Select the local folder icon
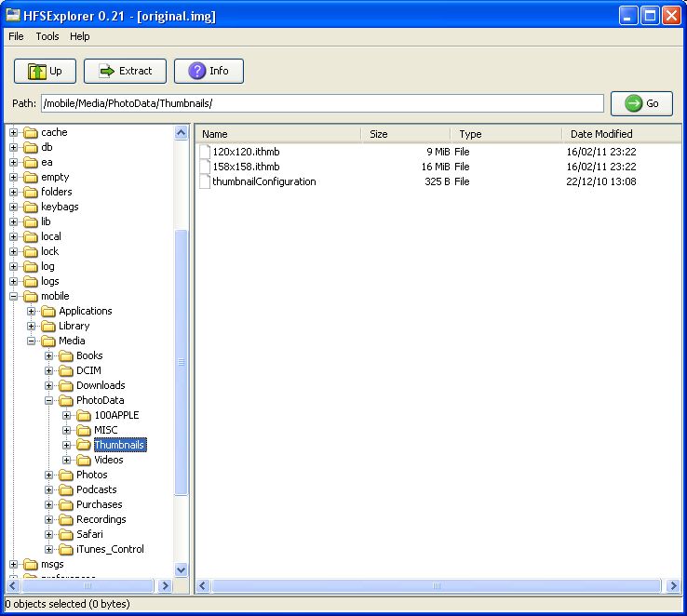The width and height of the screenshot is (687, 616). [x=31, y=237]
